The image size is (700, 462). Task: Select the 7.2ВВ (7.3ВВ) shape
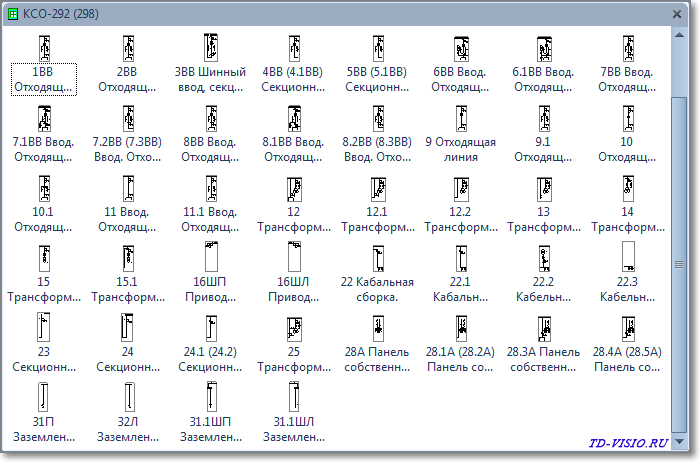[x=127, y=134]
